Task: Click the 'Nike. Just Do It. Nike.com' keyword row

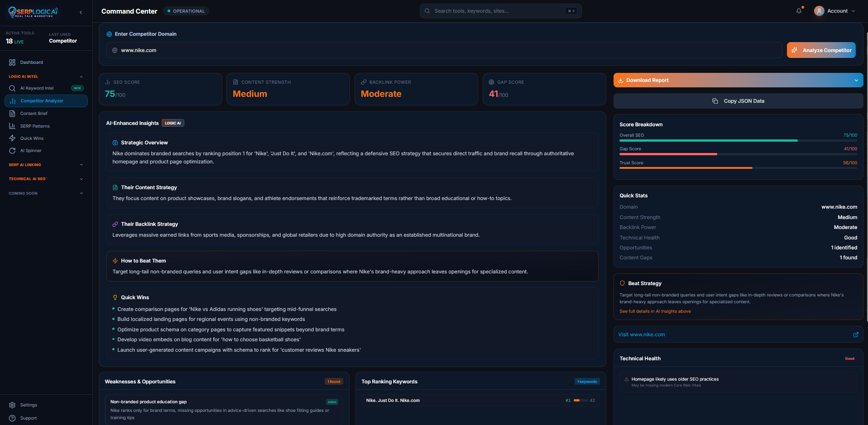Action: [x=480, y=401]
